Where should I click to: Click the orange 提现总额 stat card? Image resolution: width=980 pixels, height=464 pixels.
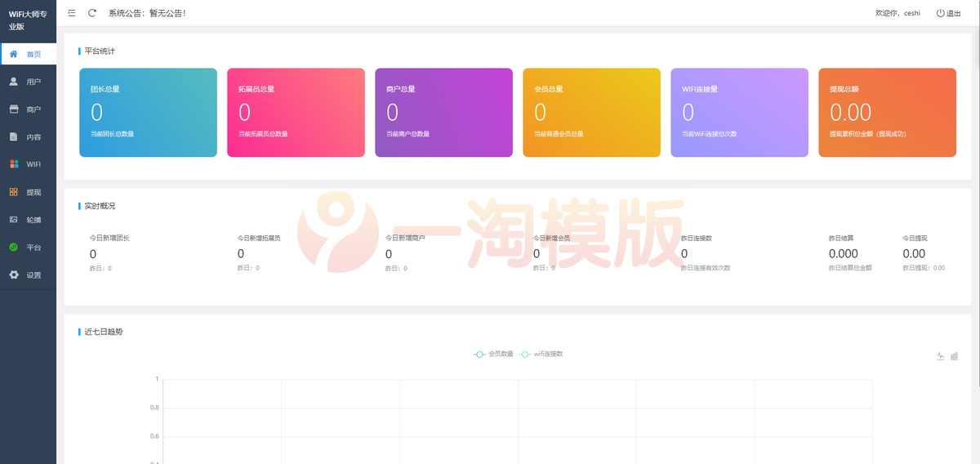click(887, 112)
